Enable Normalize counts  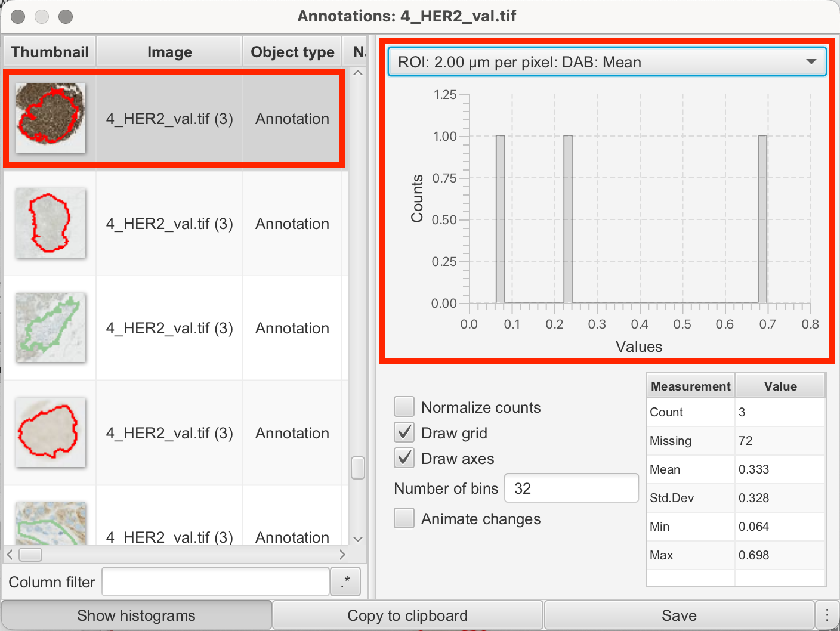pos(404,406)
